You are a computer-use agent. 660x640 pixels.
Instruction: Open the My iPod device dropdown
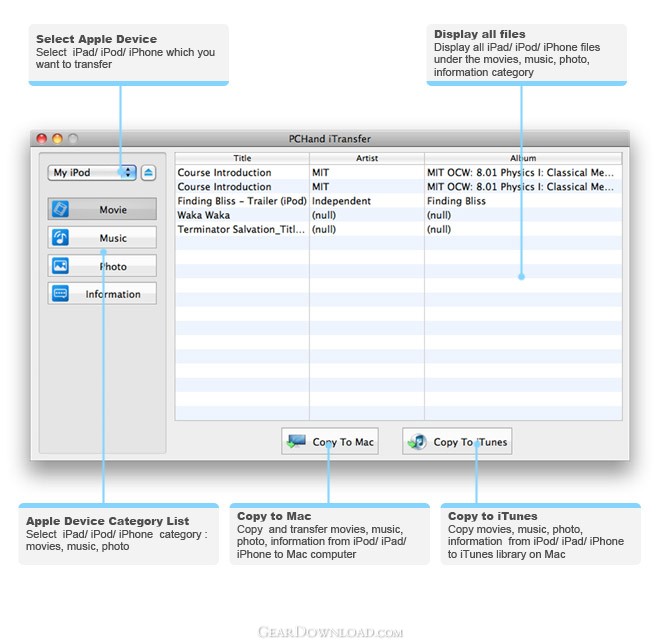pyautogui.click(x=92, y=173)
